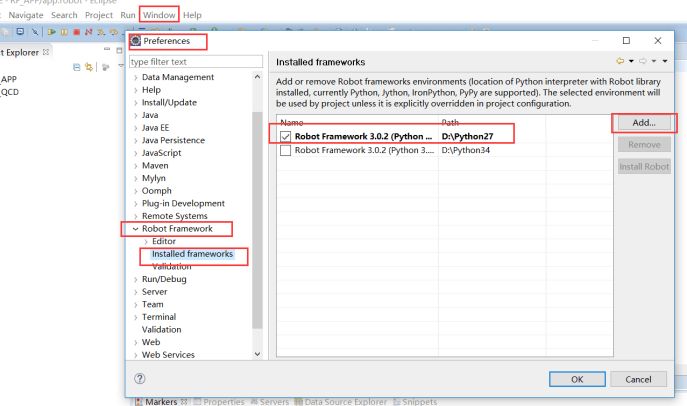
Task: Click the red Terminate stop icon
Action: coord(76,32)
